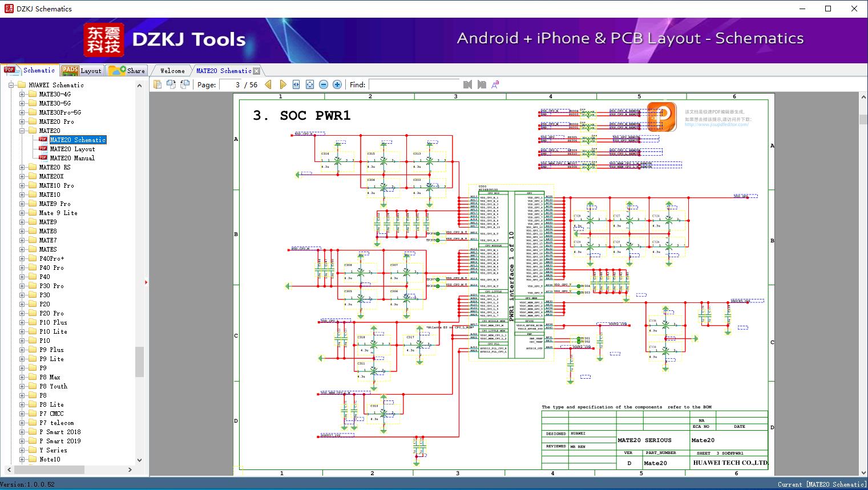Image resolution: width=868 pixels, height=490 pixels.
Task: Zoom out with the minus icon
Action: pyautogui.click(x=324, y=84)
